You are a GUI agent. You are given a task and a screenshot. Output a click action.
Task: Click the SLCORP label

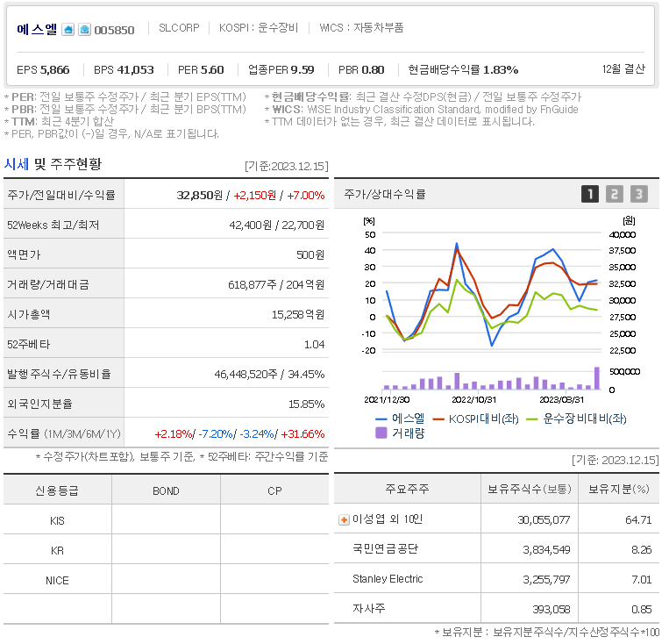(179, 28)
